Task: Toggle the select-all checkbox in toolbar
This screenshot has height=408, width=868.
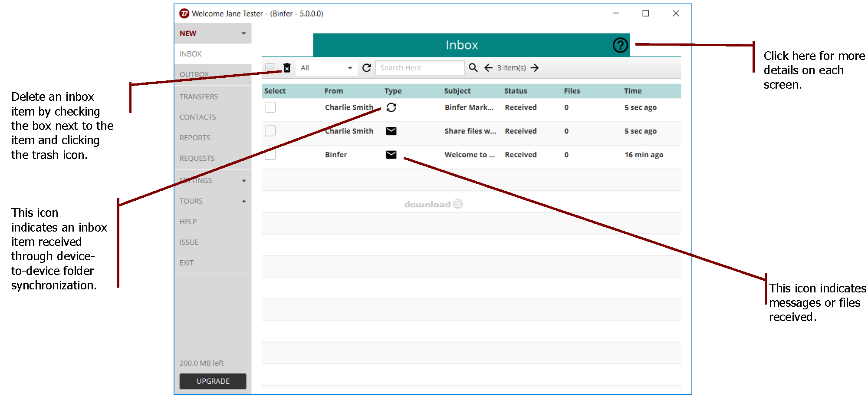Action: coord(270,68)
